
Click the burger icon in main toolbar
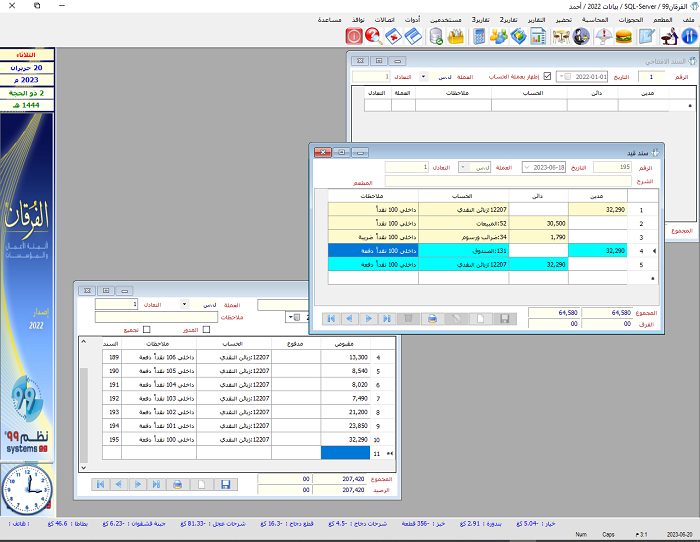(625, 37)
